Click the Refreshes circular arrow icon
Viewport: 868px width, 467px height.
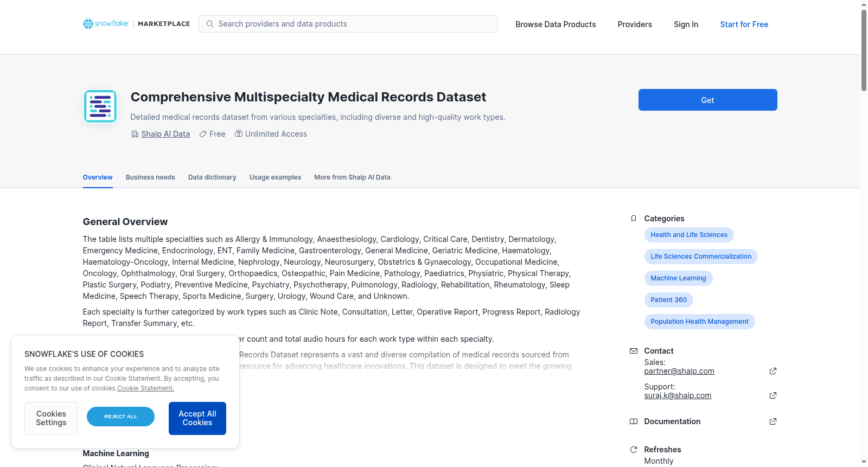[x=634, y=450]
